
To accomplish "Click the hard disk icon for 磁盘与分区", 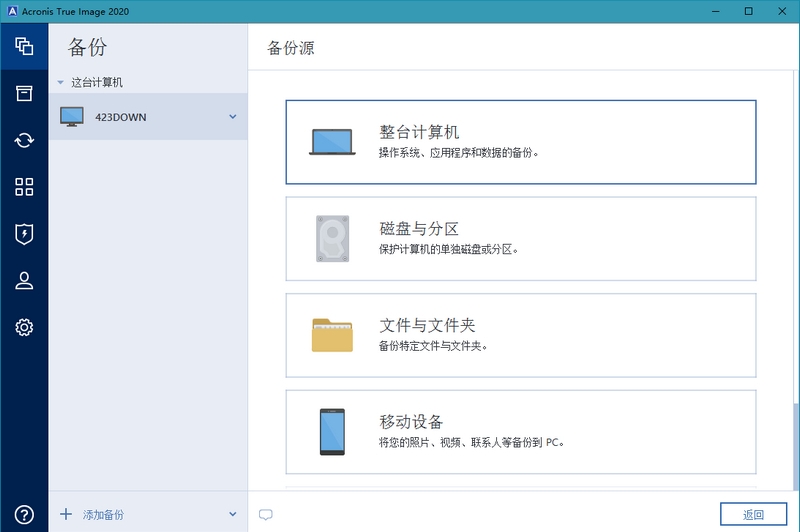I will tap(332, 238).
